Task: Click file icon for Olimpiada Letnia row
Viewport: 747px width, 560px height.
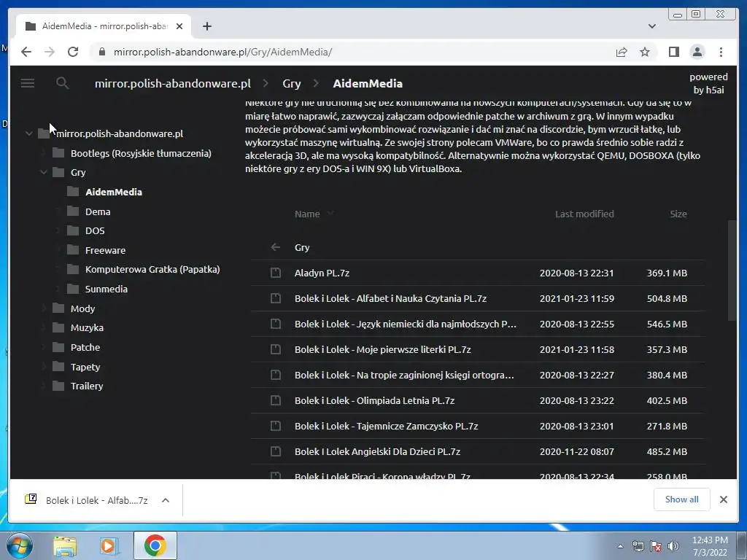Action: 275,400
